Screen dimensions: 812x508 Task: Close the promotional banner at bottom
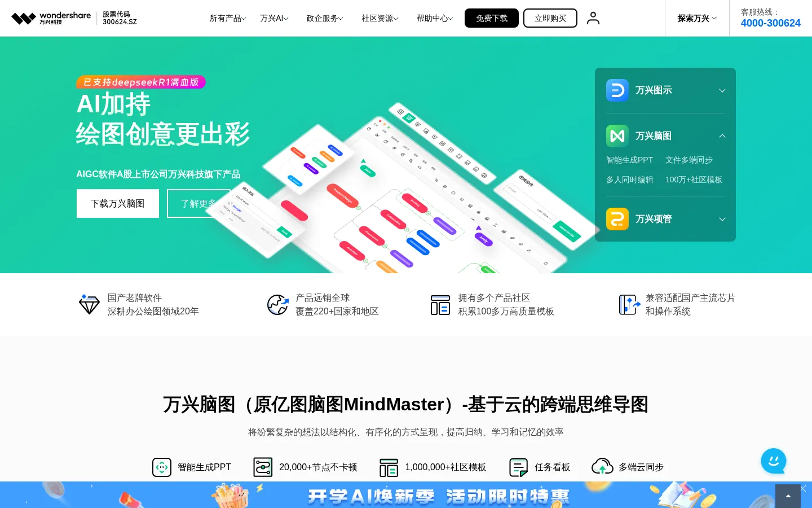[x=804, y=488]
